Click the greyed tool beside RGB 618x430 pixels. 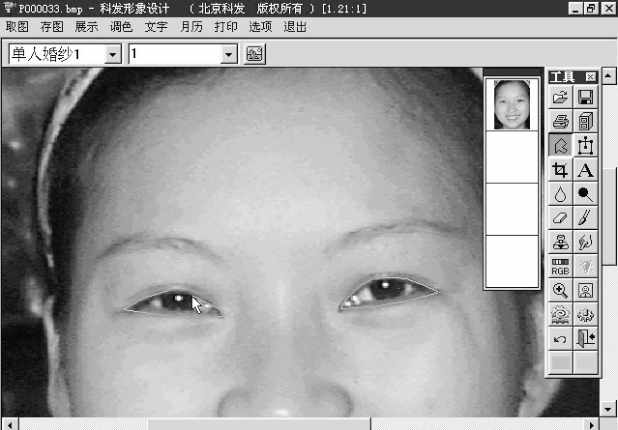pos(585,266)
